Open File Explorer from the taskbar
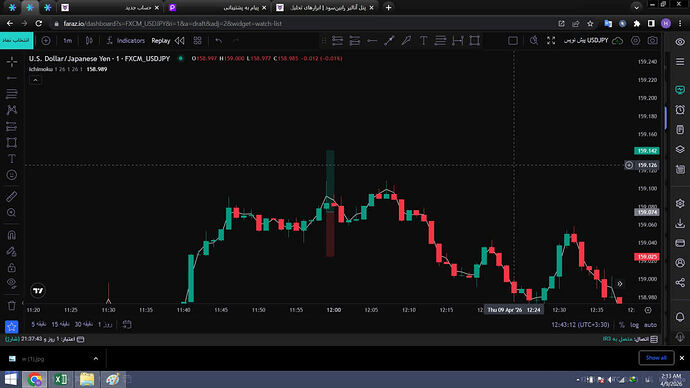The image size is (690, 388). [x=87, y=379]
